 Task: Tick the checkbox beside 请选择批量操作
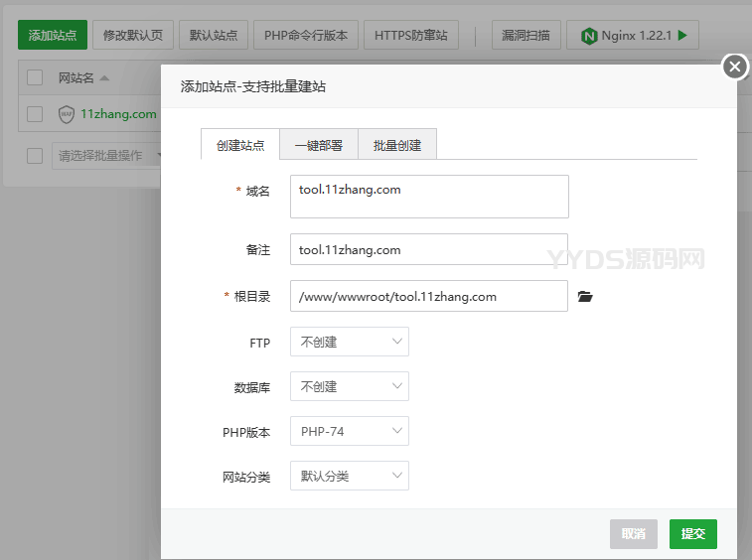[35, 156]
